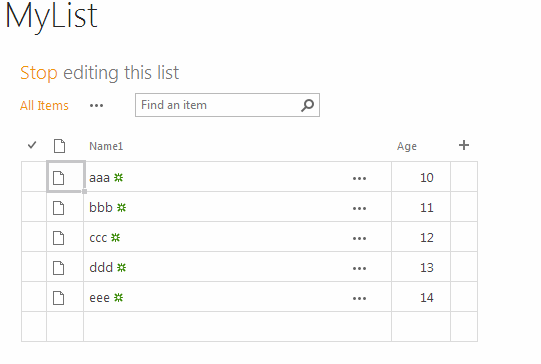Select the aaa row via its left selection cell
Image resolution: width=541 pixels, height=364 pixels.
(x=34, y=177)
